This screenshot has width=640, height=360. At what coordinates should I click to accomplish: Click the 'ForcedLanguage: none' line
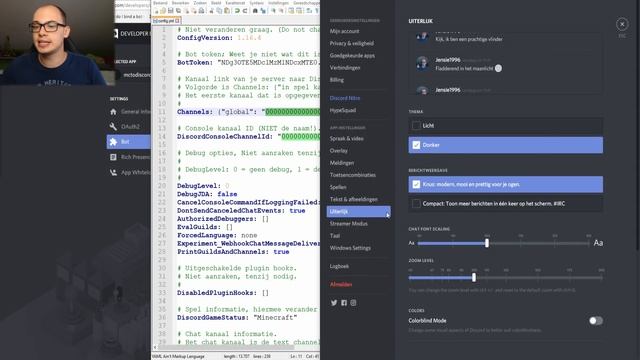pyautogui.click(x=217, y=236)
